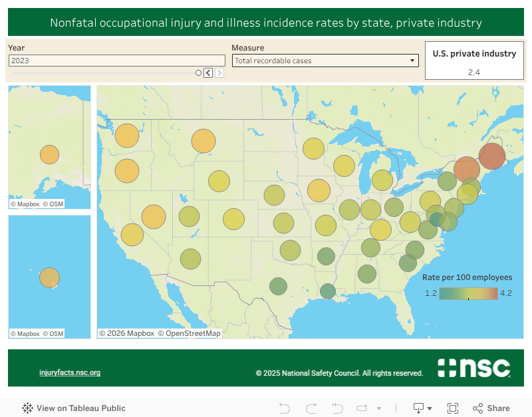Select the Maine bubble on the map
Image resolution: width=532 pixels, height=417 pixels.
coord(493,156)
